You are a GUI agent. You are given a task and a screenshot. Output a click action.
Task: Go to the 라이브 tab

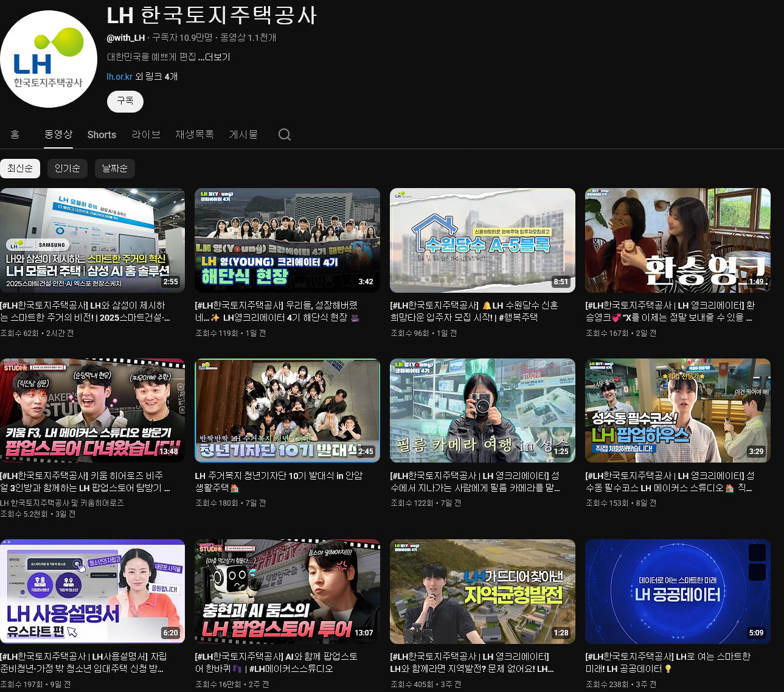click(x=146, y=135)
